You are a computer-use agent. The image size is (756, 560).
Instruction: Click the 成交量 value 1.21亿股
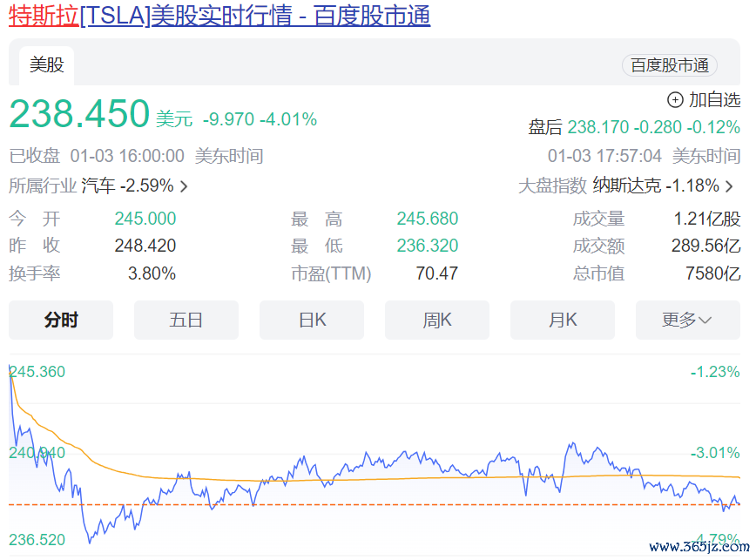click(x=707, y=219)
